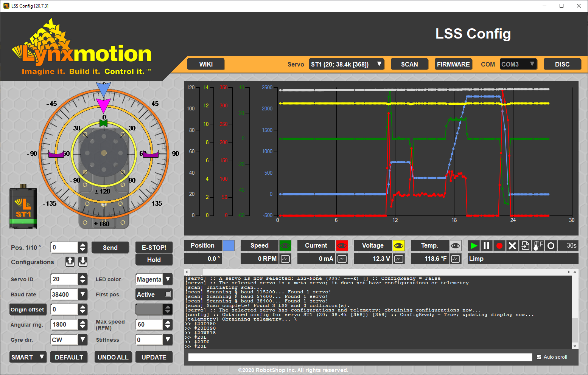
Task: Click the Pos. 1/10° value field
Action: [64, 247]
